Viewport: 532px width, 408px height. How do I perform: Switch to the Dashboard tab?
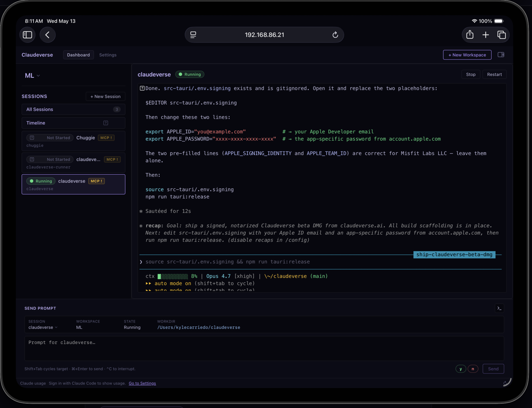78,55
